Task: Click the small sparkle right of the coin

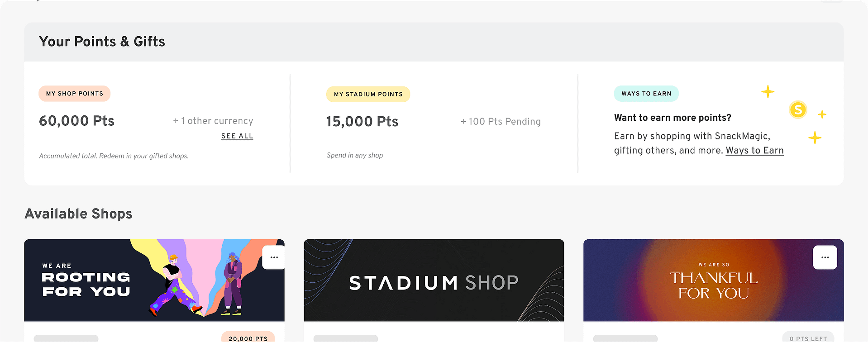Action: [x=822, y=114]
